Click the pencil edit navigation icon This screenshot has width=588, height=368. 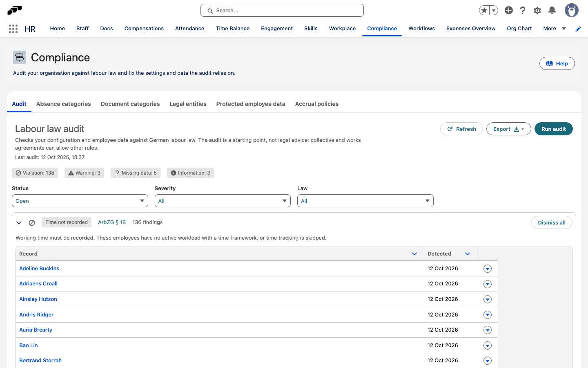point(578,29)
